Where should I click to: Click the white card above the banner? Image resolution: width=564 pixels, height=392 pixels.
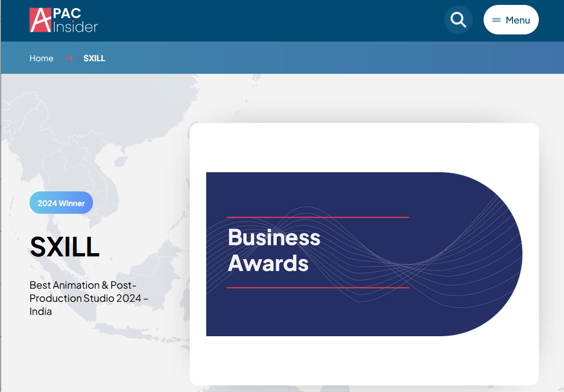point(364,148)
